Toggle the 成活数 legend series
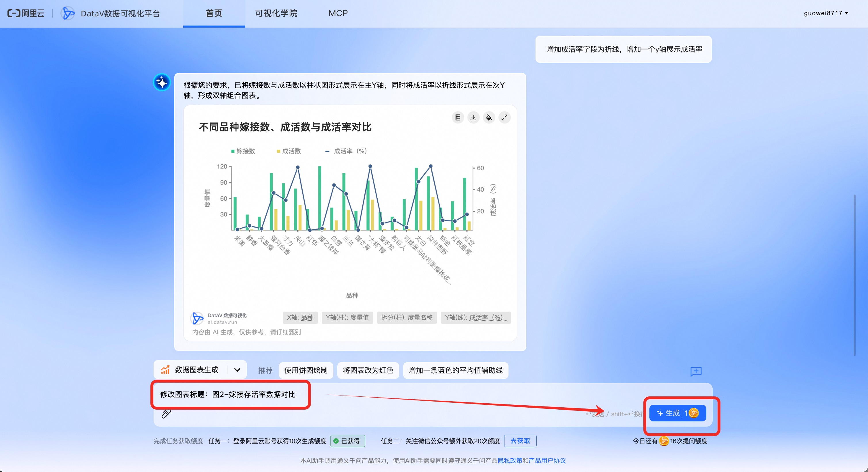The image size is (868, 472). pyautogui.click(x=288, y=151)
